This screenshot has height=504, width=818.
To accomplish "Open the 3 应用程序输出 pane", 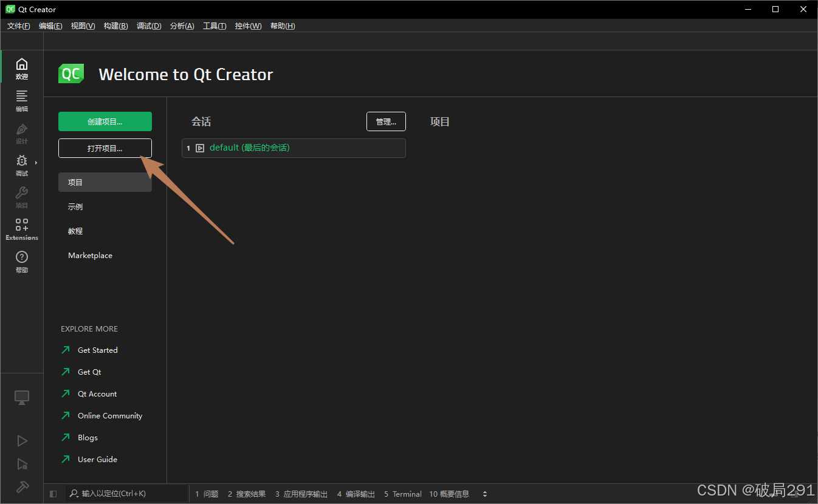I will (301, 494).
